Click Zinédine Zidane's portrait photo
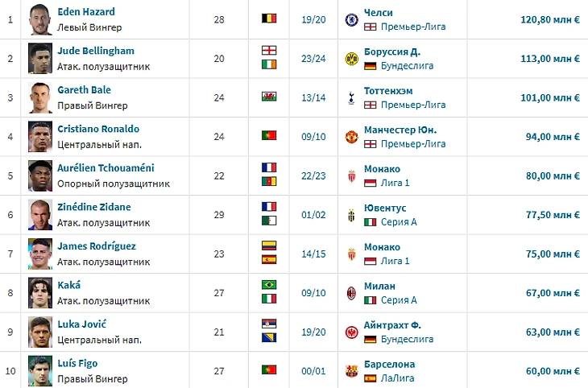588x388 pixels. [x=40, y=215]
